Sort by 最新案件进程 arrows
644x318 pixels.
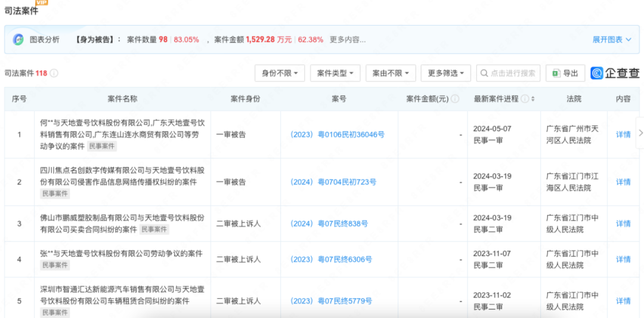[533, 99]
